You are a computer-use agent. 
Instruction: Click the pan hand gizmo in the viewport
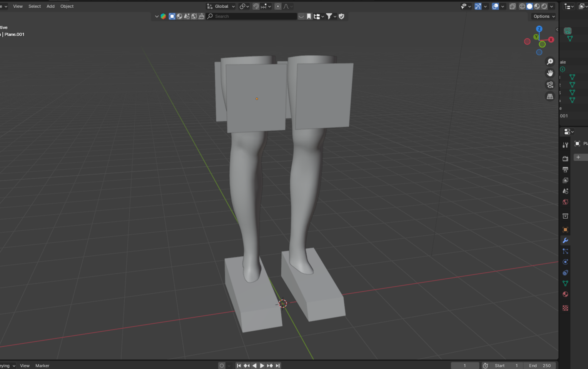[550, 73]
